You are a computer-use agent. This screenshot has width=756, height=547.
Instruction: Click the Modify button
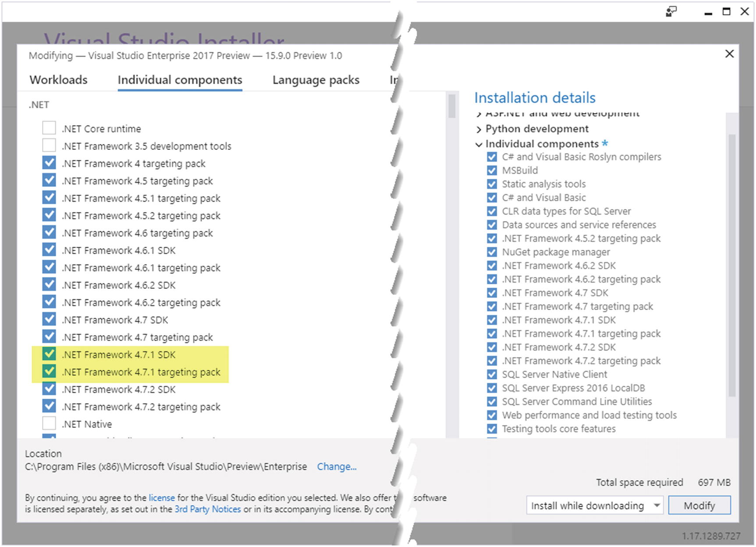[x=699, y=505]
